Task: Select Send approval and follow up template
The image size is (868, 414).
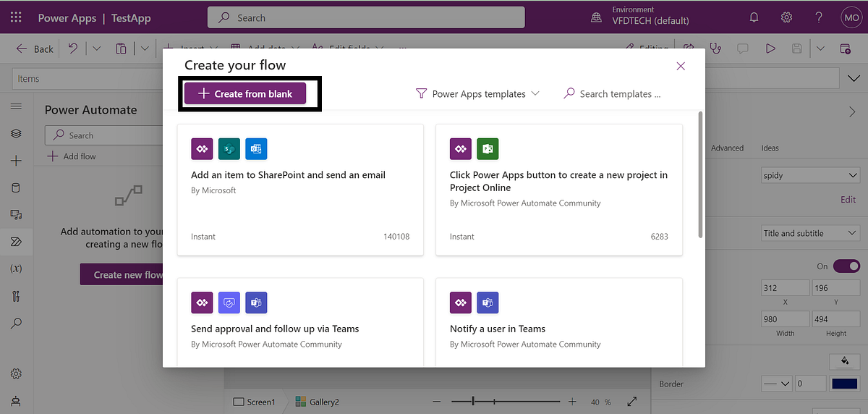Action: click(x=300, y=323)
